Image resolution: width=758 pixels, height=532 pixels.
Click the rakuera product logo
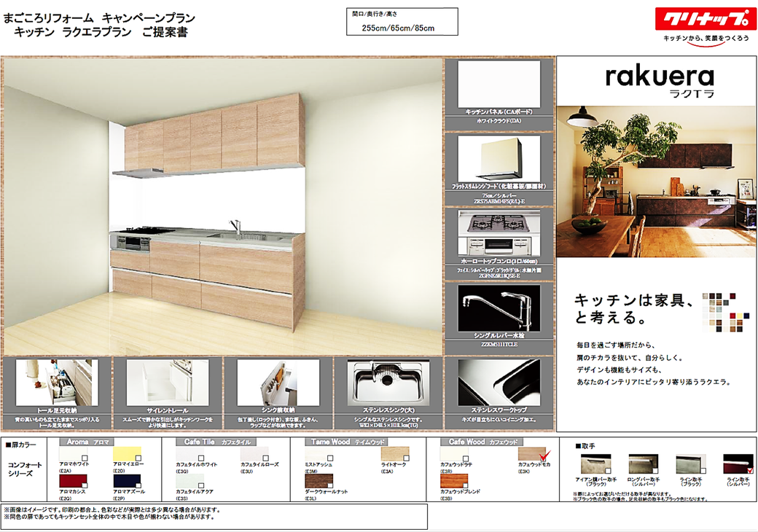coord(660,77)
